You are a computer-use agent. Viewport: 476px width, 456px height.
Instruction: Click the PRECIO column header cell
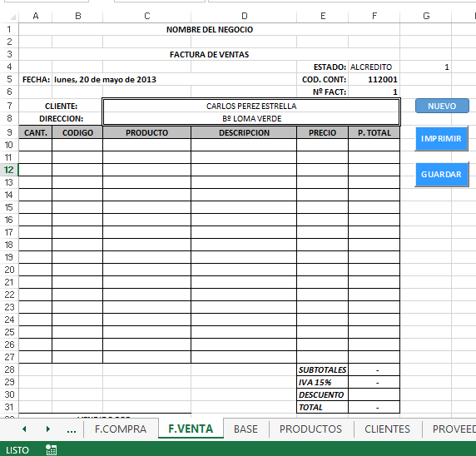click(x=322, y=132)
